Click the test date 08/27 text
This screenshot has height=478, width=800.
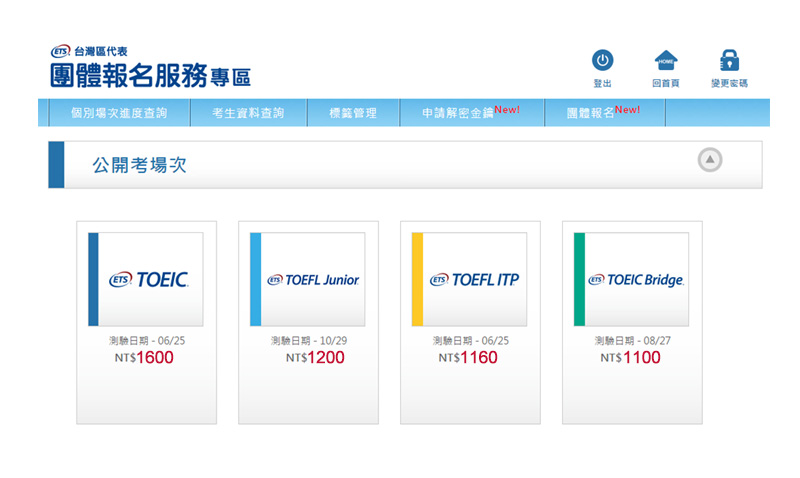(633, 341)
